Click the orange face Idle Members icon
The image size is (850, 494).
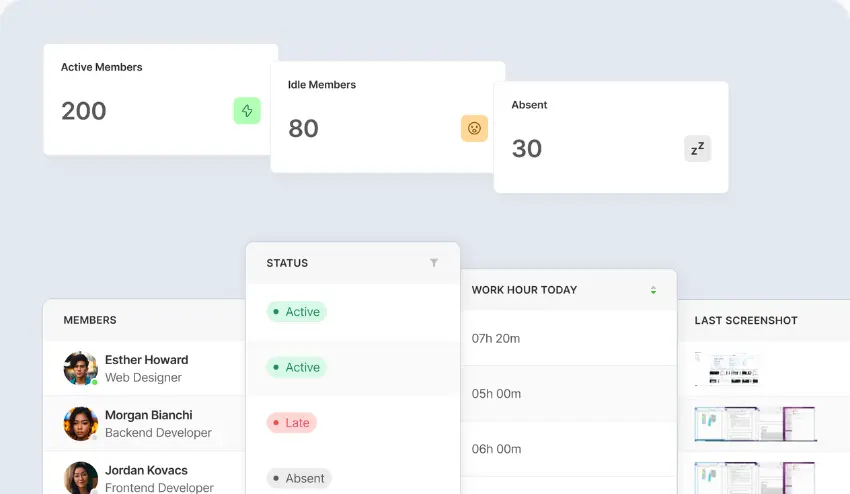(474, 129)
